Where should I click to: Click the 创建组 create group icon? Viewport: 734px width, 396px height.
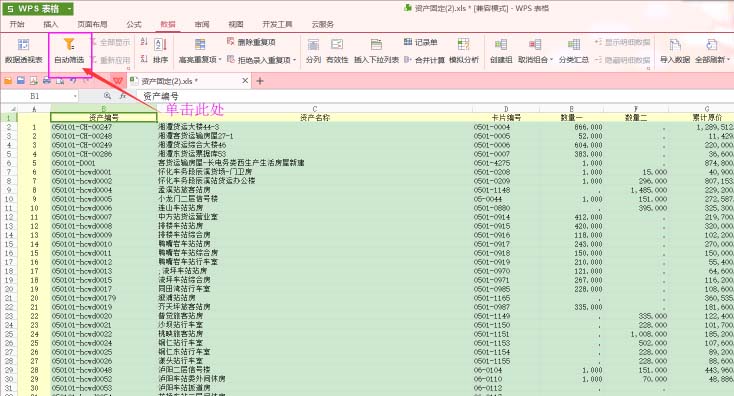(501, 45)
